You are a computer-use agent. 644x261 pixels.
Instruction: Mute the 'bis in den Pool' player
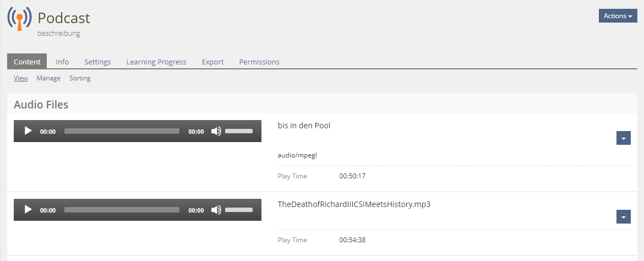(x=216, y=131)
